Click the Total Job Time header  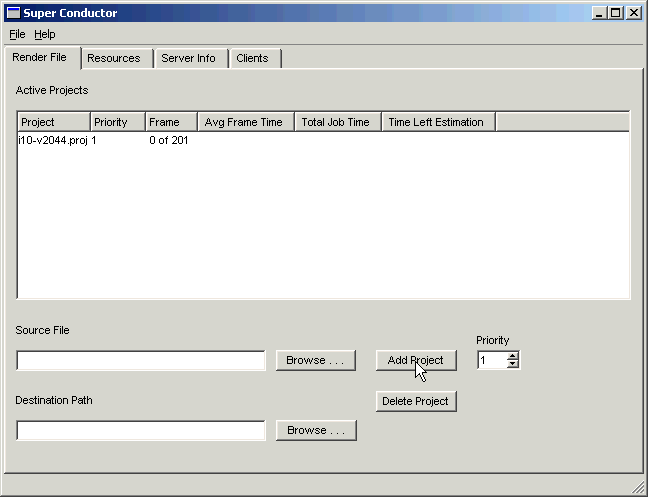(x=337, y=122)
